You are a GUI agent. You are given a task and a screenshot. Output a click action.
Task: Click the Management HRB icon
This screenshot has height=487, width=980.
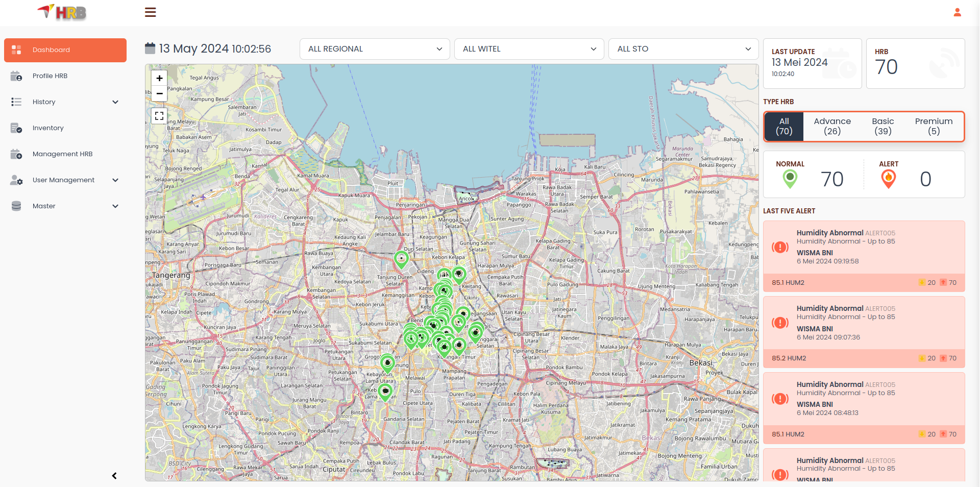tap(16, 154)
